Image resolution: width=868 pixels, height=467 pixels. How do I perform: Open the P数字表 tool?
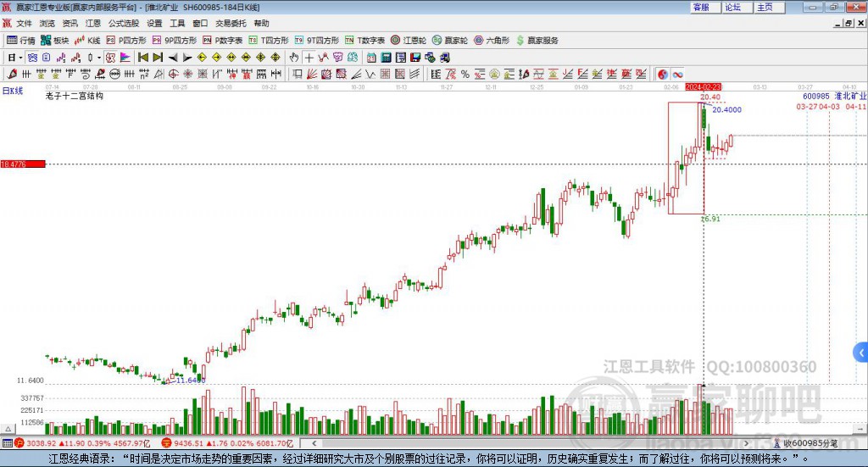223,41
